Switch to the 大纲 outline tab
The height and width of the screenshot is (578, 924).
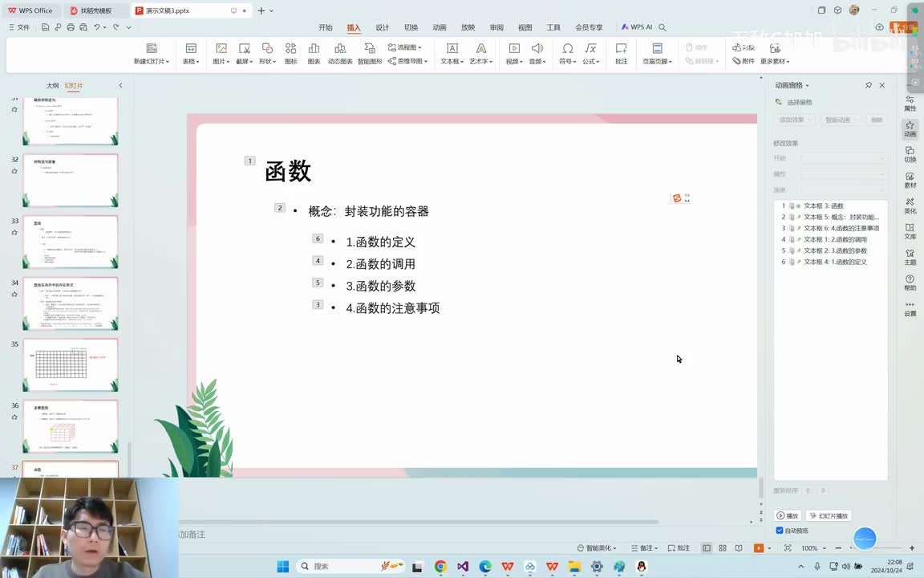tap(52, 86)
